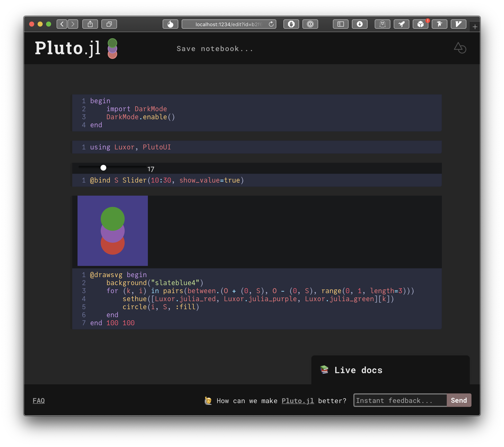Click into the 'import DarkMode' code line

coord(137,109)
